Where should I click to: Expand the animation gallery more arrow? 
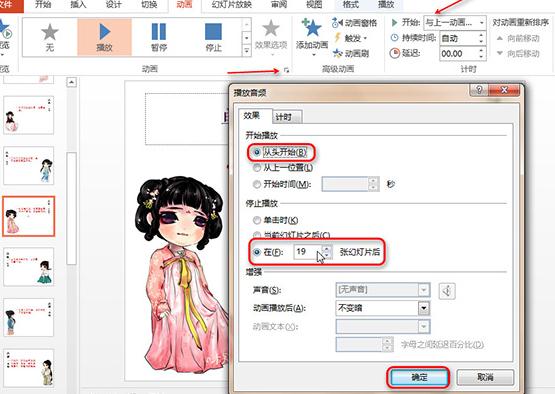pyautogui.click(x=247, y=51)
